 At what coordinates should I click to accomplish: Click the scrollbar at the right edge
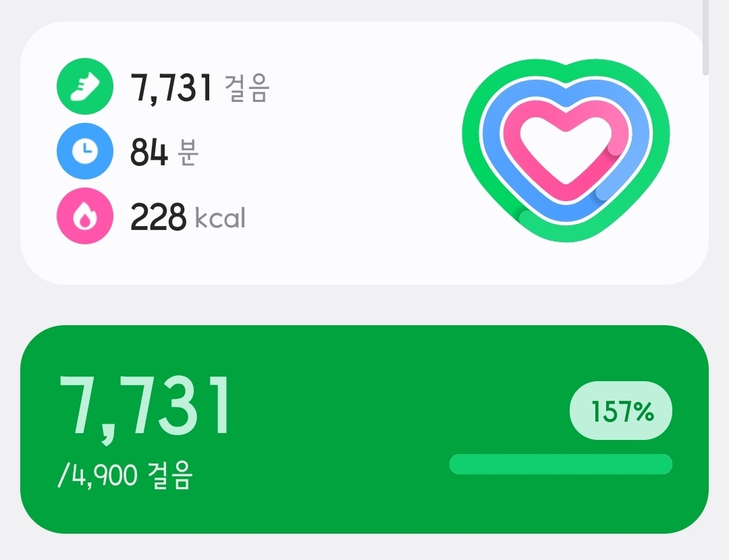coord(705,37)
